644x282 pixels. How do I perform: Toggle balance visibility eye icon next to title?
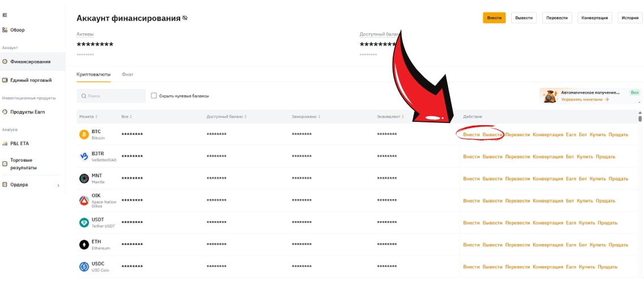tap(185, 18)
